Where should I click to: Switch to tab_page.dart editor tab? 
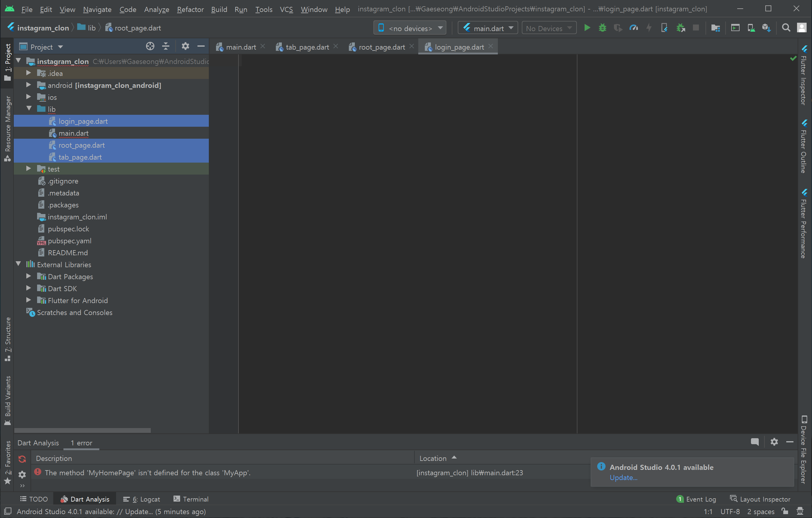click(x=307, y=47)
